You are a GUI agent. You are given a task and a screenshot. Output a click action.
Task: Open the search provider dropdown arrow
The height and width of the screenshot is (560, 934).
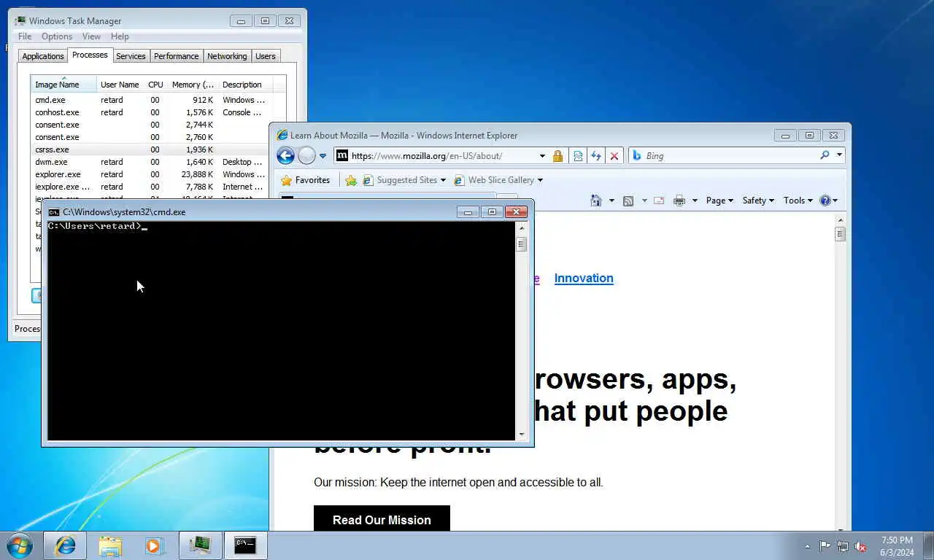839,155
